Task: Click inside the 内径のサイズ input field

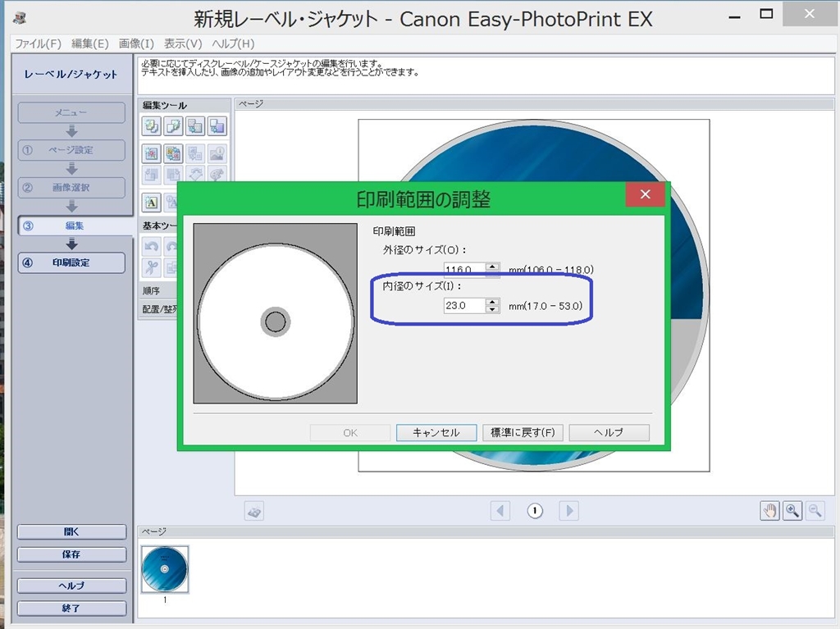Action: [463, 306]
